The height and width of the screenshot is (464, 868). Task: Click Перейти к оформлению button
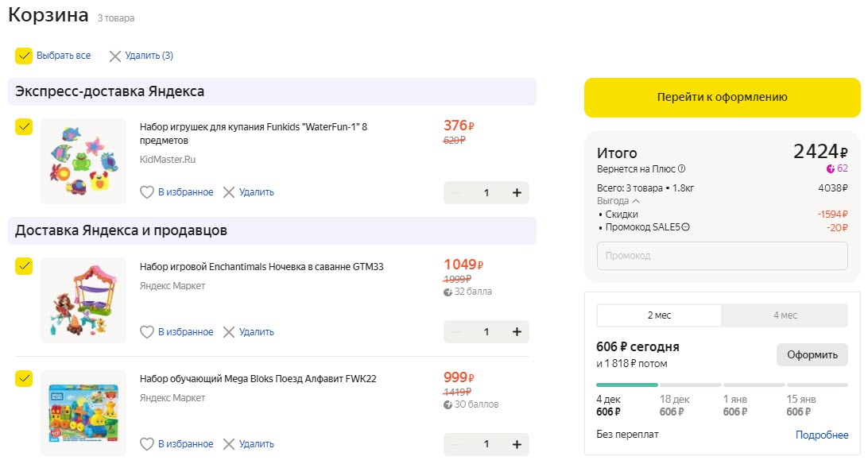[x=722, y=98]
